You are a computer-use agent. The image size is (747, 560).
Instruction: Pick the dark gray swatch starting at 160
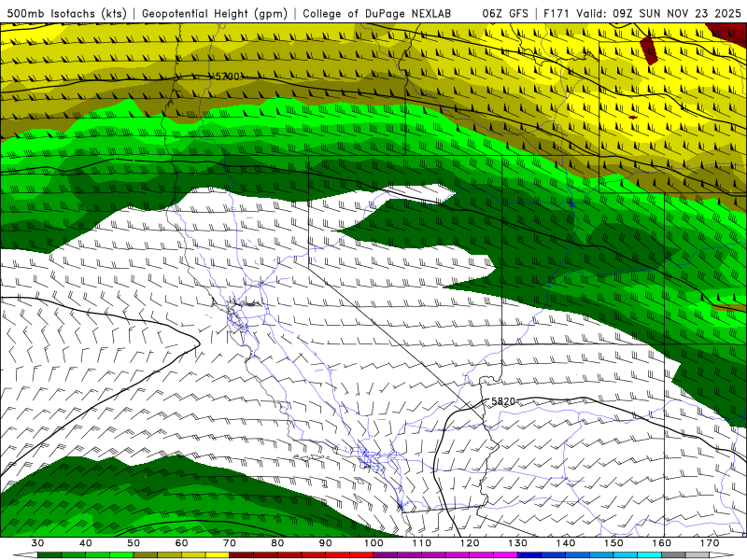tap(673, 555)
